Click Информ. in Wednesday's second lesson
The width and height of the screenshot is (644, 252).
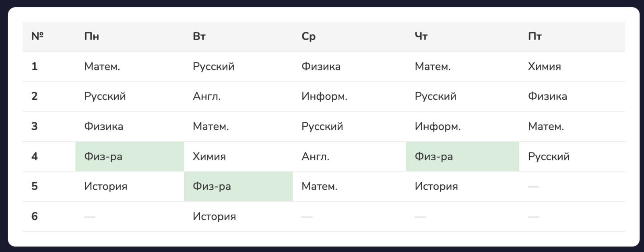click(324, 97)
